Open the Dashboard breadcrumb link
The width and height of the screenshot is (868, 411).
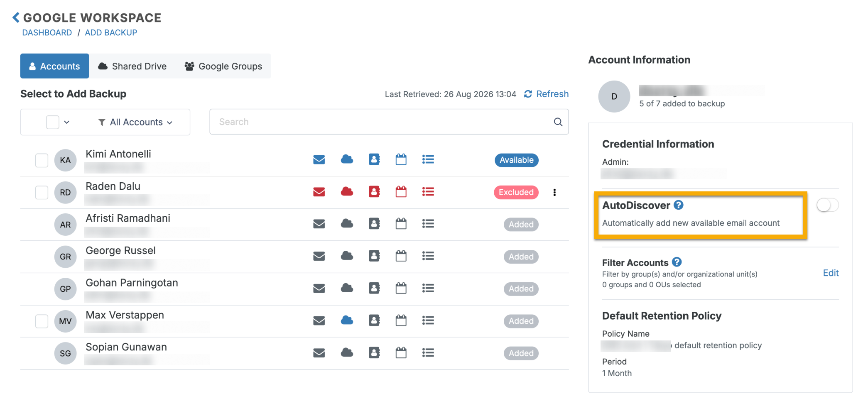[47, 32]
